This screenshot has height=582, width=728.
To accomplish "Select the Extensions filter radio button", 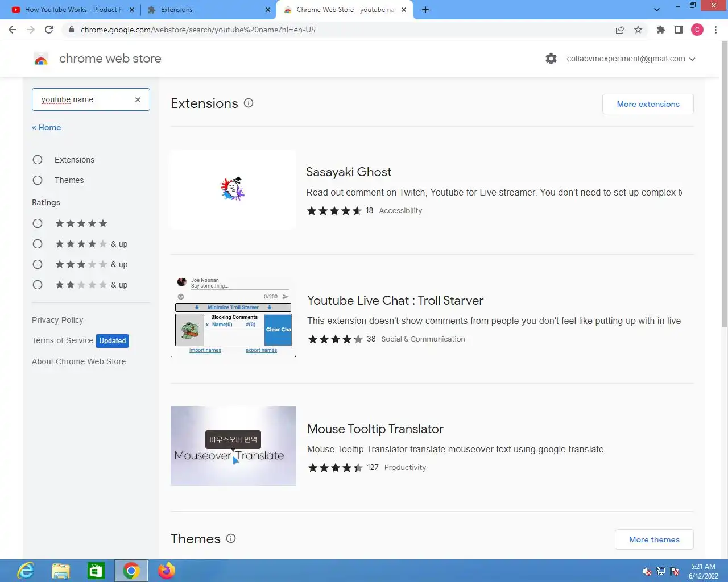I will tap(38, 160).
